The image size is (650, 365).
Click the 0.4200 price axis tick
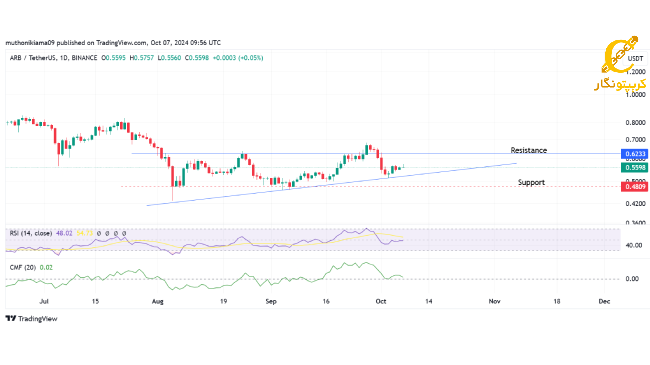click(x=635, y=204)
